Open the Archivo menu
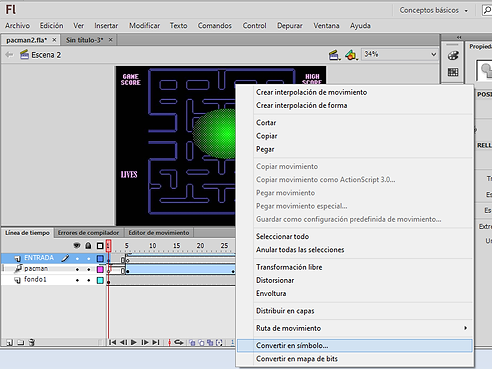 pyautogui.click(x=17, y=26)
